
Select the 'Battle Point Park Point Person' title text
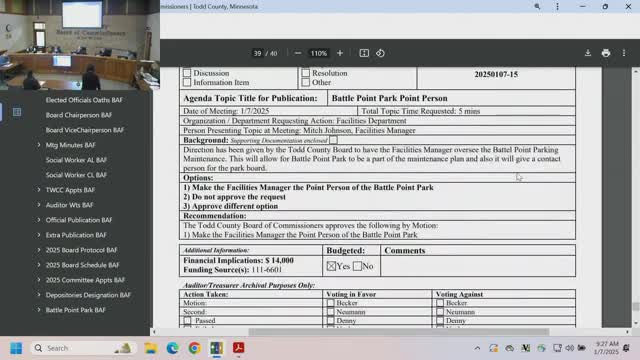(x=389, y=98)
